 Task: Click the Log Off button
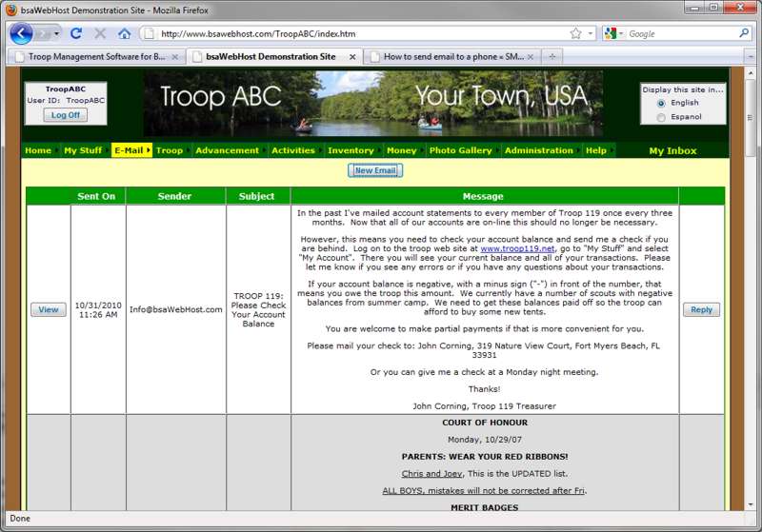coord(66,115)
